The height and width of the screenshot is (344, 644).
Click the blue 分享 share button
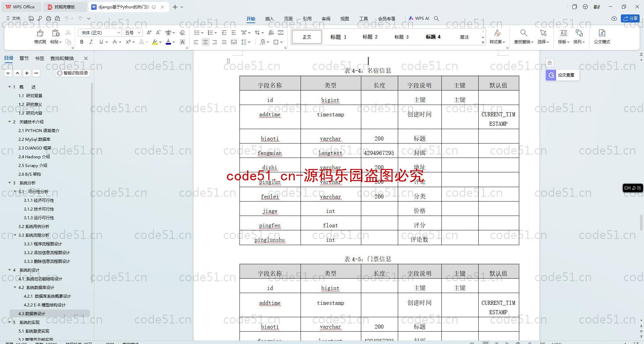630,18
